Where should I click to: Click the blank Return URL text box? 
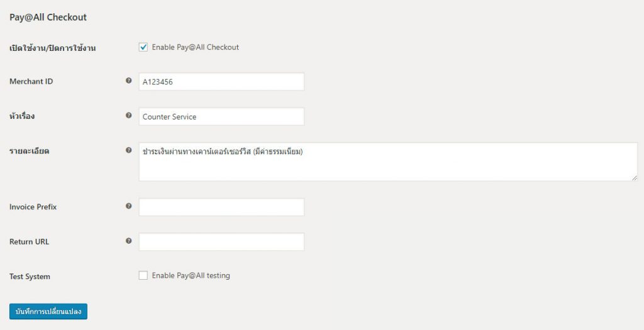(x=221, y=242)
